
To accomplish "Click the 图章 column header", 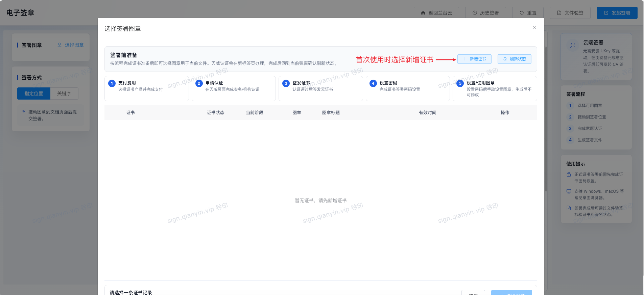I will pyautogui.click(x=297, y=113).
